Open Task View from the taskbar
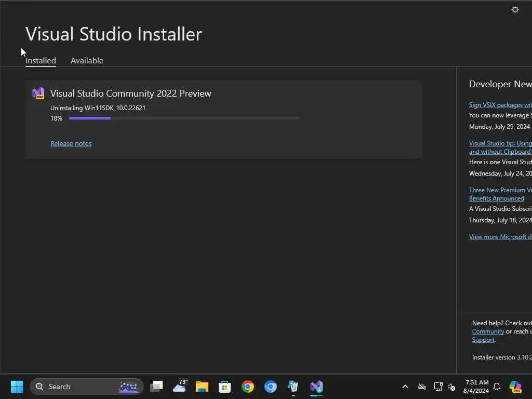Image resolution: width=532 pixels, height=399 pixels. [156, 387]
